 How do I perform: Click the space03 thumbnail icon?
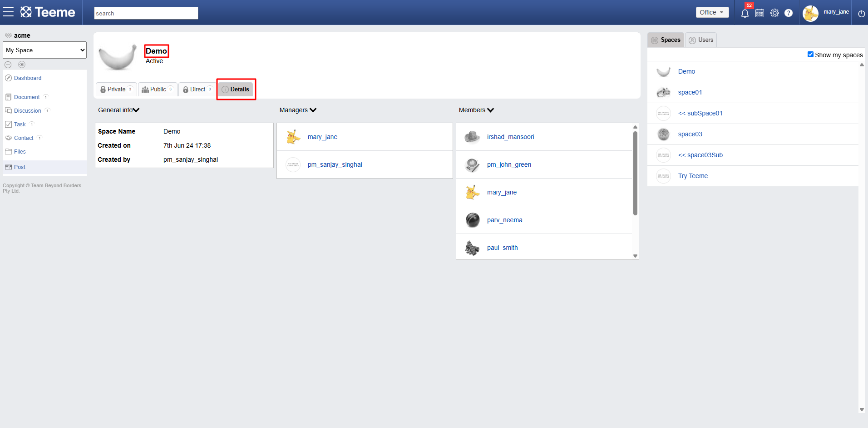pos(663,134)
